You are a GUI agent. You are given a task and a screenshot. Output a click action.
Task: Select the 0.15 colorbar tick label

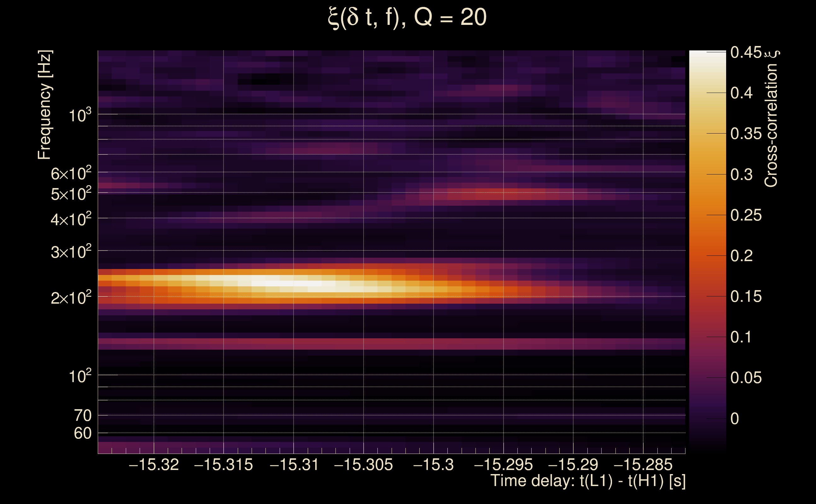(746, 297)
